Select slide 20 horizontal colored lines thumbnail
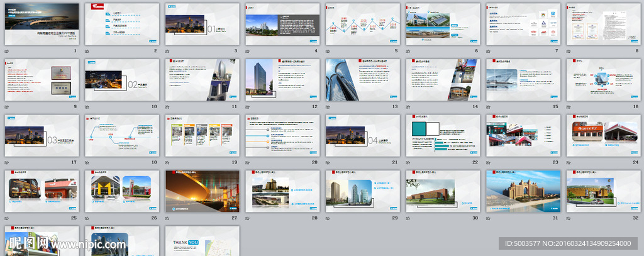This screenshot has height=256, width=644. pos(282,136)
